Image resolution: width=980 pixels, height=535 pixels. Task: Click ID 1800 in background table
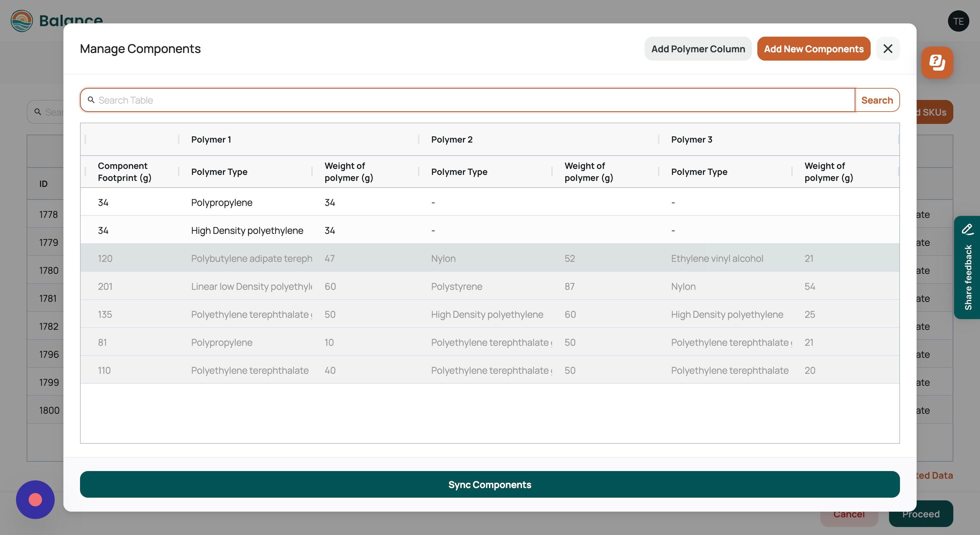click(x=49, y=410)
